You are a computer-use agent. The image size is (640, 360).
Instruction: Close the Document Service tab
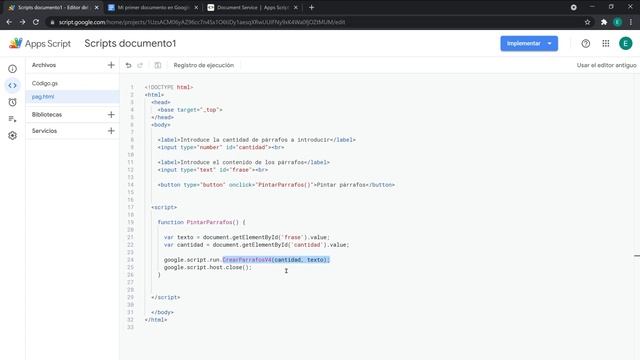tap(296, 7)
